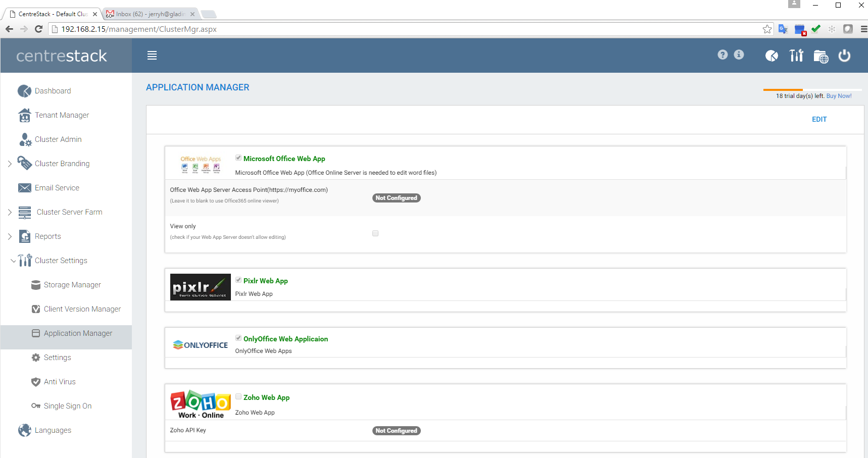Go back with browser back arrow
The width and height of the screenshot is (868, 458).
coord(9,29)
